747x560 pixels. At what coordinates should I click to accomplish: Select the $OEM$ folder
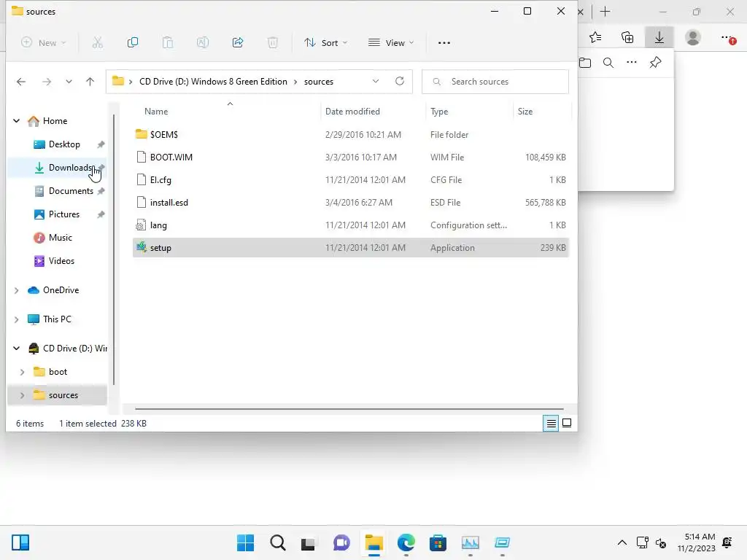tap(351, 135)
